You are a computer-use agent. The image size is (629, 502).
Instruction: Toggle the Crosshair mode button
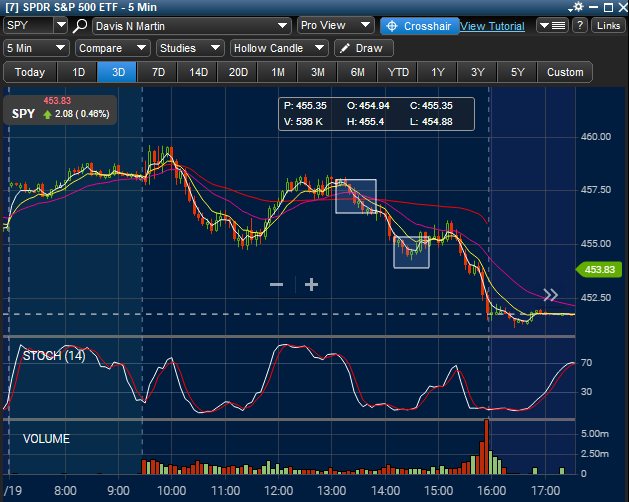coord(420,26)
